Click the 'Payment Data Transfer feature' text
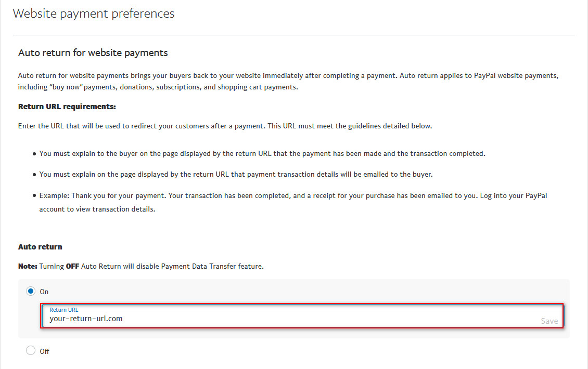 tap(211, 266)
